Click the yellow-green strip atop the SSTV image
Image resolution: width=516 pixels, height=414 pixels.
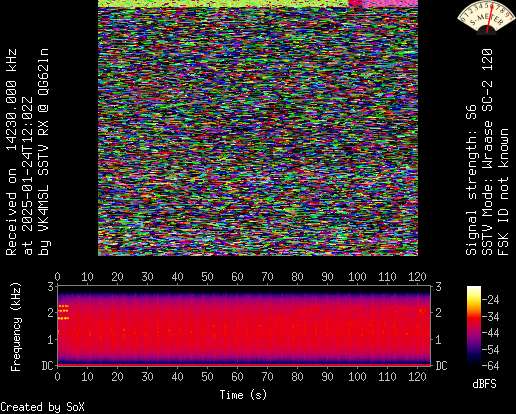pyautogui.click(x=223, y=3)
